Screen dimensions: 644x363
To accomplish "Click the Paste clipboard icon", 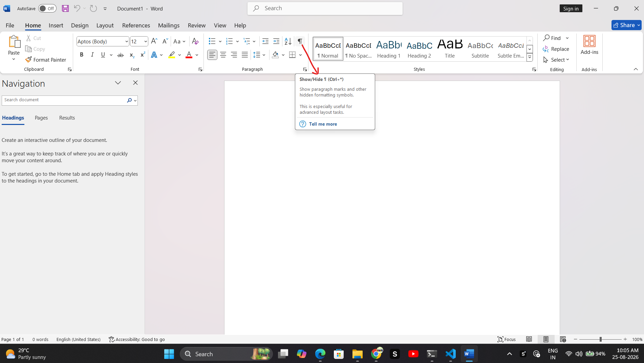I will [14, 42].
